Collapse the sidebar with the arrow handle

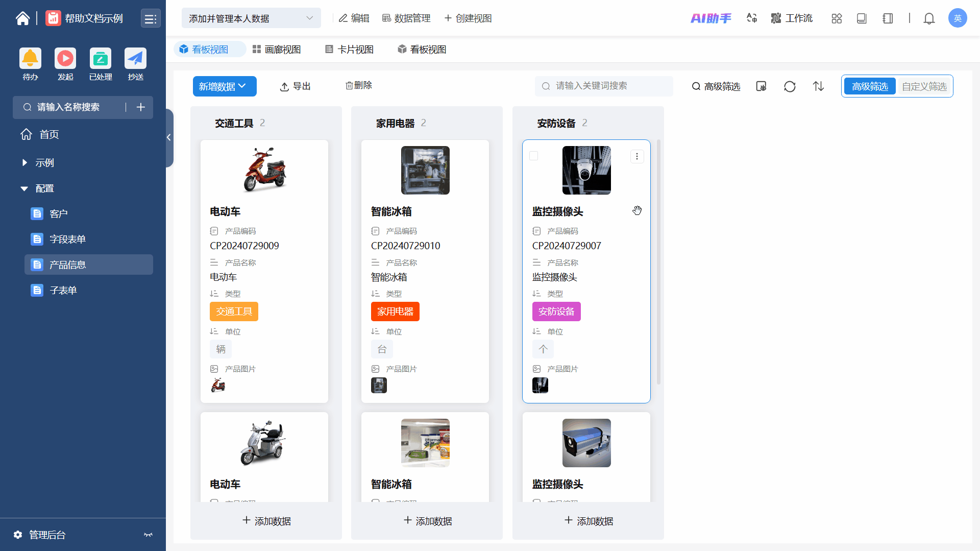pos(169,137)
